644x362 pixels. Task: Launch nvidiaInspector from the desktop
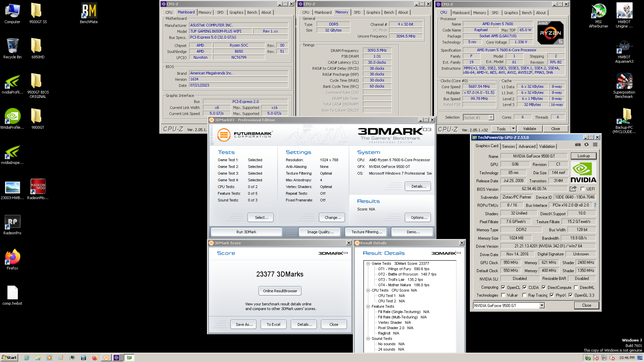coord(12,154)
